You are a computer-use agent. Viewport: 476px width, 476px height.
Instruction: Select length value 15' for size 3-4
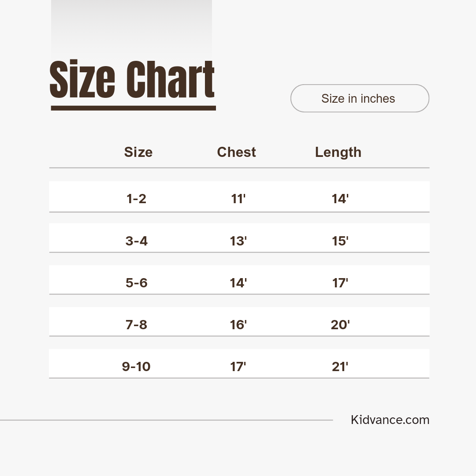click(x=340, y=241)
